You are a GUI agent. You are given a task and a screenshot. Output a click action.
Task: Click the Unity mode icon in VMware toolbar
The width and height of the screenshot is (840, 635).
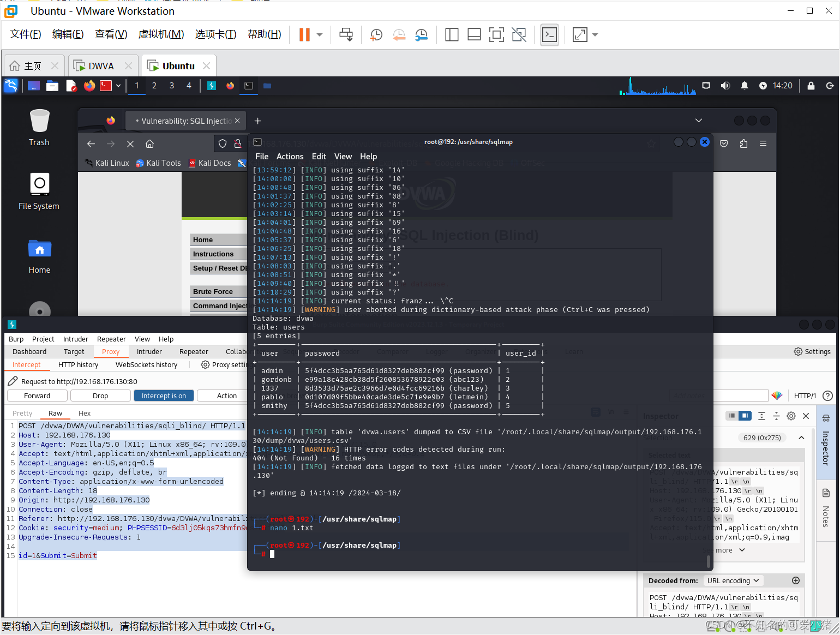519,35
